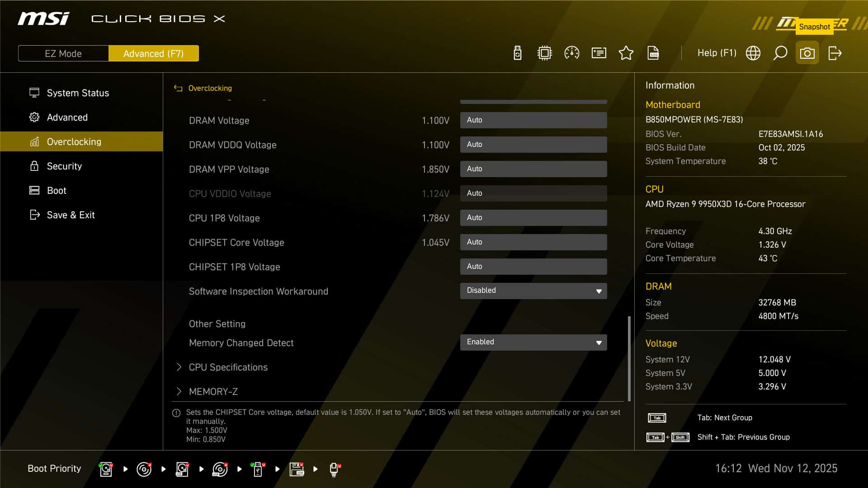Viewport: 868px width, 488px height.
Task: Select the USB hard disk boot priority icon
Action: coord(182,469)
